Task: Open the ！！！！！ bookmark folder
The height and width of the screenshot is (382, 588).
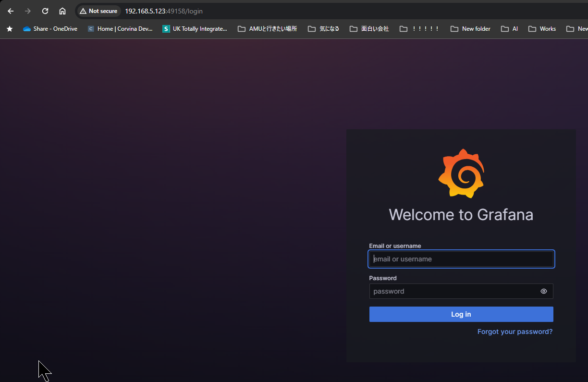Action: pyautogui.click(x=420, y=29)
